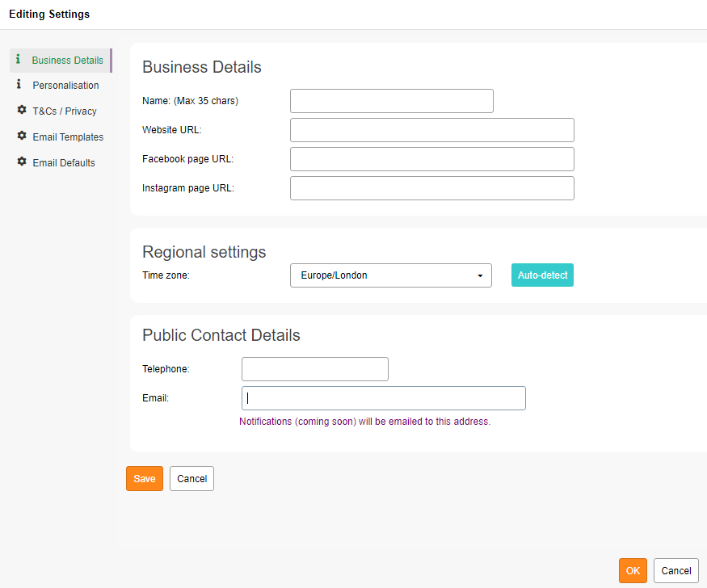Click the info icon beside Personalisation
This screenshot has width=707, height=588.
point(19,84)
